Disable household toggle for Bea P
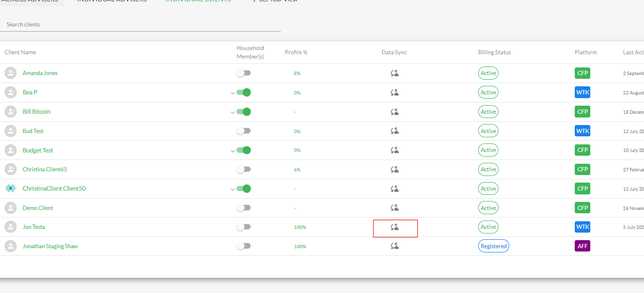The image size is (644, 293). 244,92
